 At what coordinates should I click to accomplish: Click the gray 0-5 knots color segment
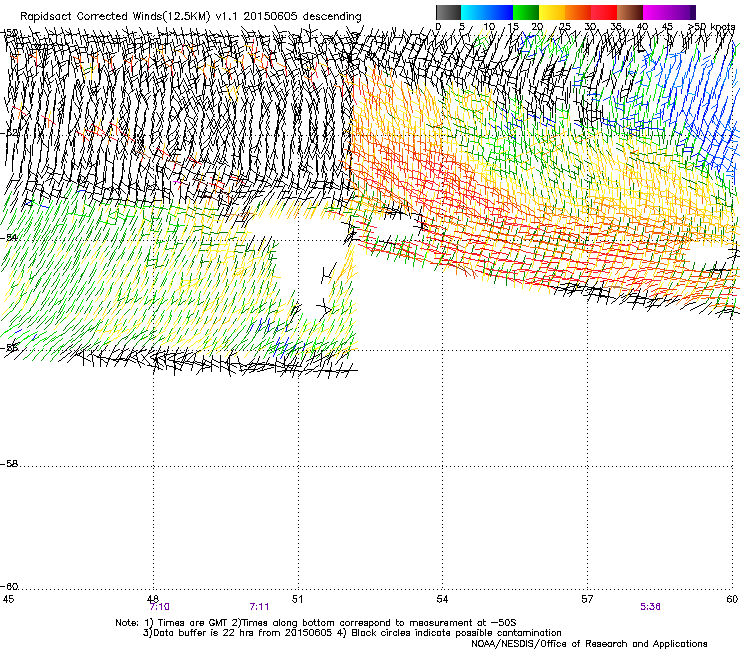click(x=448, y=12)
